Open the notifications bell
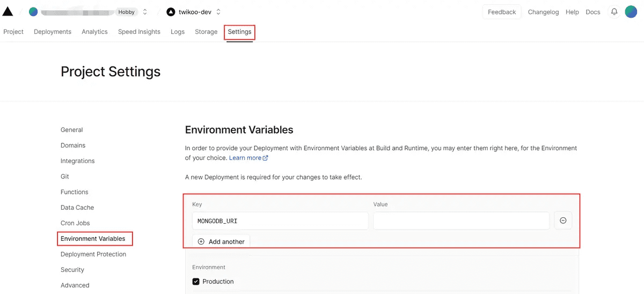Image resolution: width=644 pixels, height=294 pixels. [x=614, y=12]
